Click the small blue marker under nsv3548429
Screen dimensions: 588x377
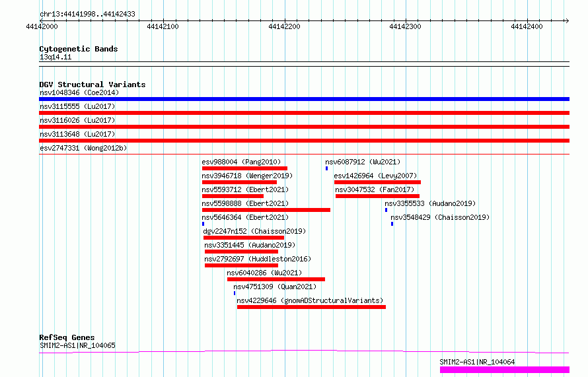(392, 224)
